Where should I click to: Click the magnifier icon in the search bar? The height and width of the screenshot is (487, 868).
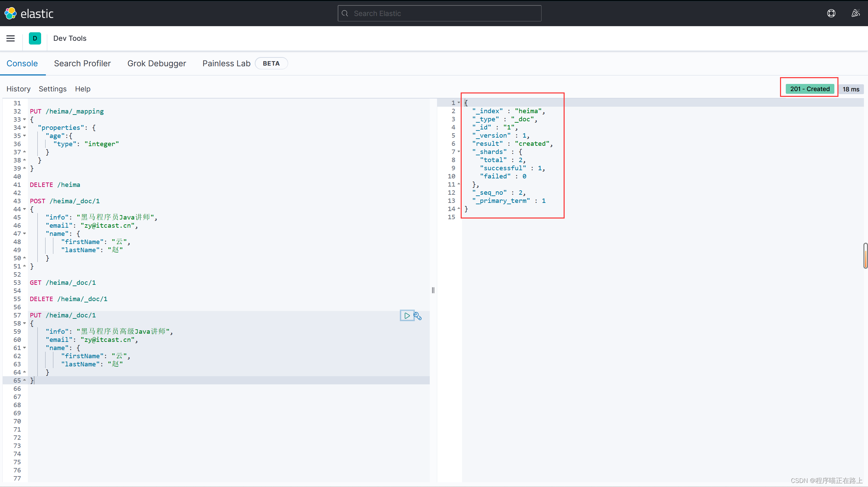pos(345,14)
